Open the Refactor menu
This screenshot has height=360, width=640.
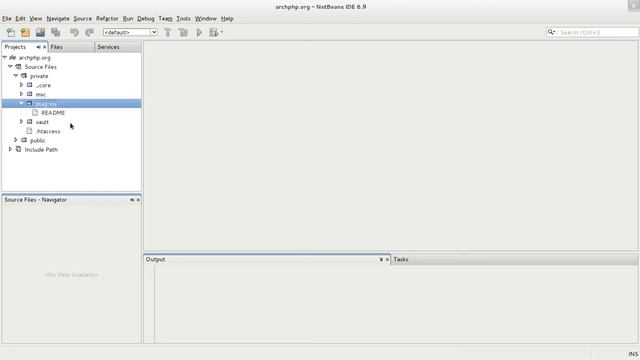tap(107, 18)
